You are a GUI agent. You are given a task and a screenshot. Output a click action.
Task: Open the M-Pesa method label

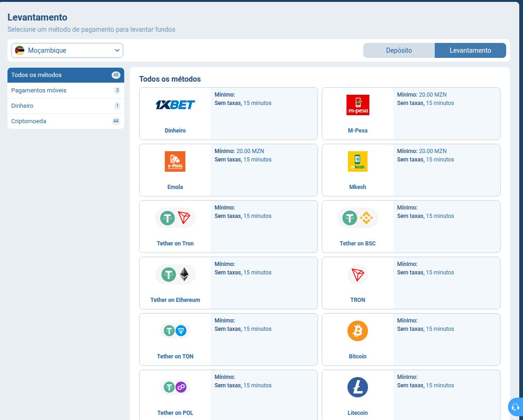pos(358,130)
